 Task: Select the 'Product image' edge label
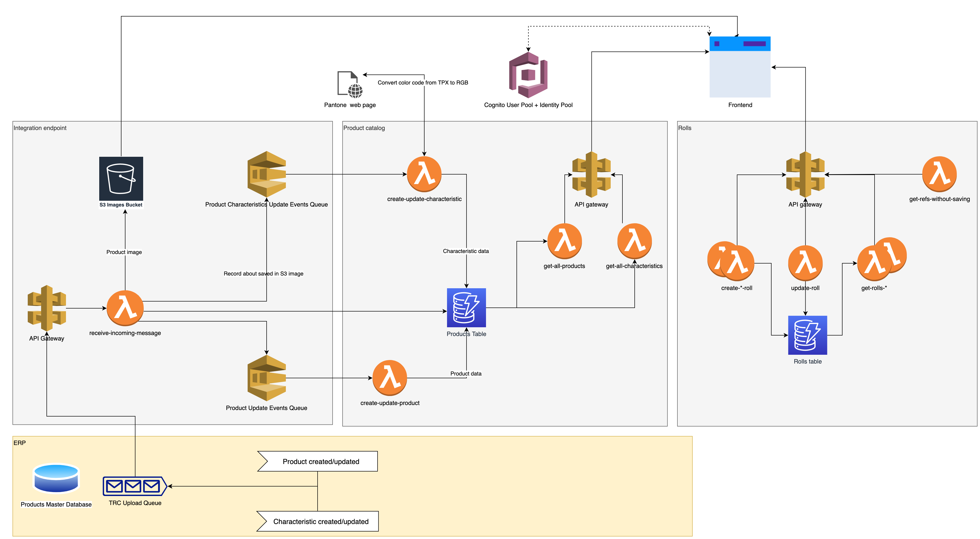click(x=124, y=252)
